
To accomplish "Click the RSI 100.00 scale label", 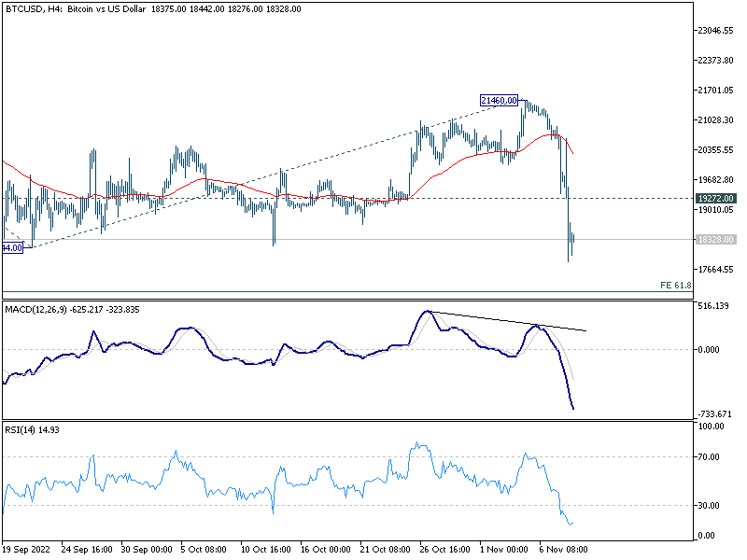I will point(711,427).
